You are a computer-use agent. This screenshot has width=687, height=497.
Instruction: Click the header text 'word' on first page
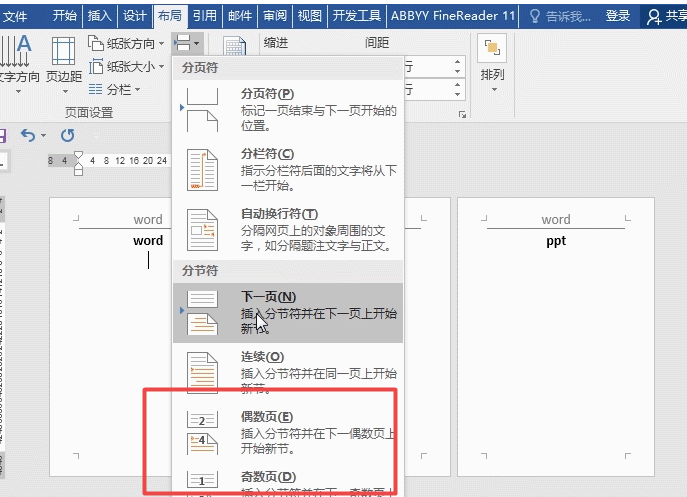point(148,219)
